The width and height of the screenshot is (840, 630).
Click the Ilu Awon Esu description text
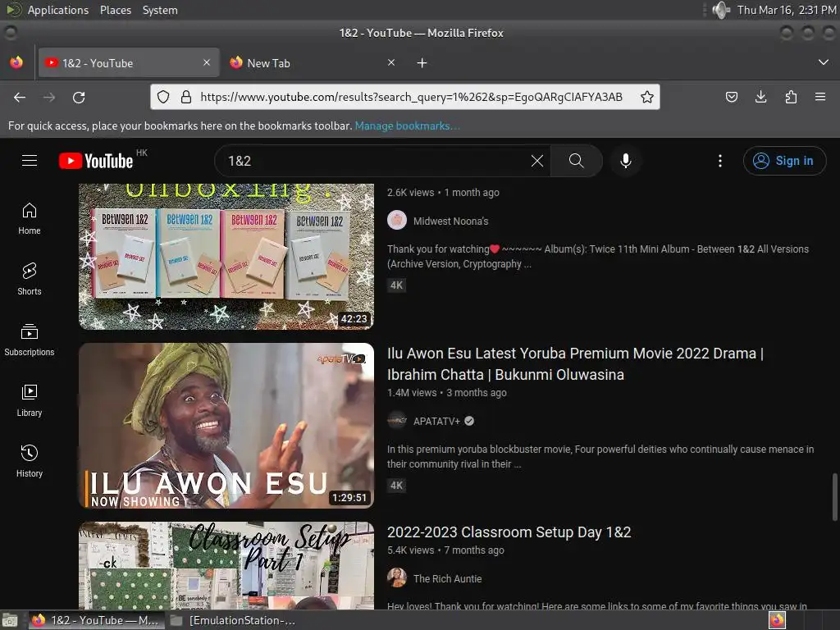tap(600, 456)
